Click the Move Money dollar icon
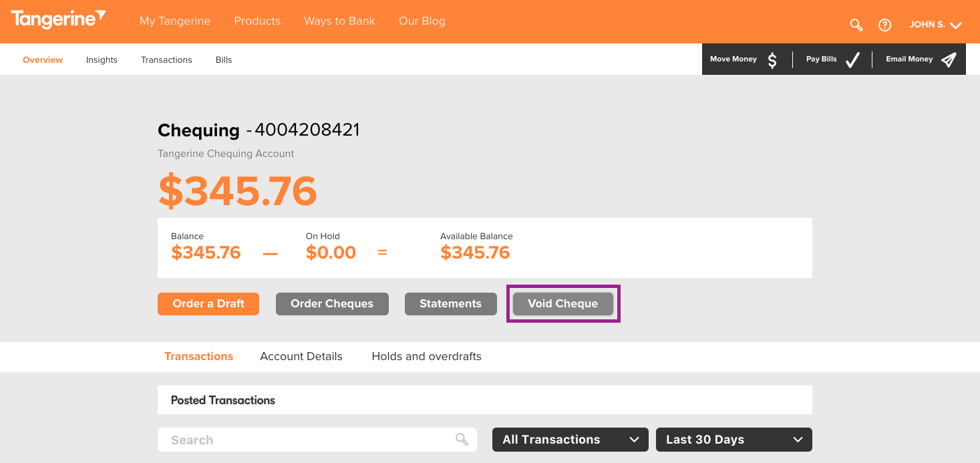980x463 pixels. coord(772,60)
